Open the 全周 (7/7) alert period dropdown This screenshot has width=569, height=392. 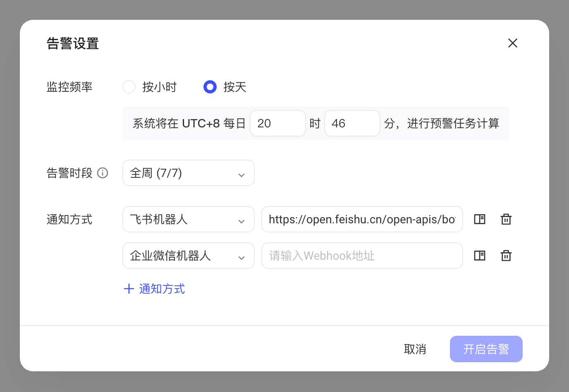[189, 173]
